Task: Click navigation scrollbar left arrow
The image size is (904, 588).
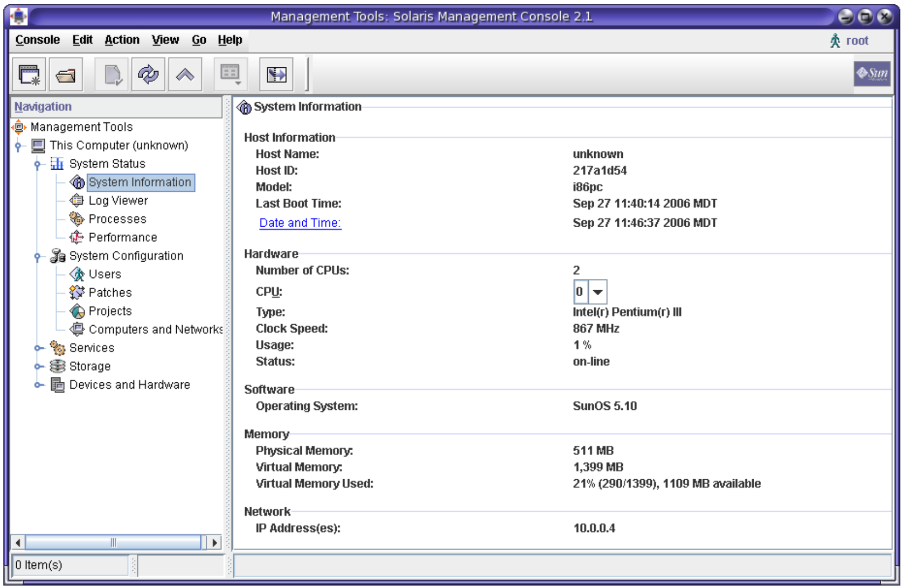Action: [x=18, y=542]
